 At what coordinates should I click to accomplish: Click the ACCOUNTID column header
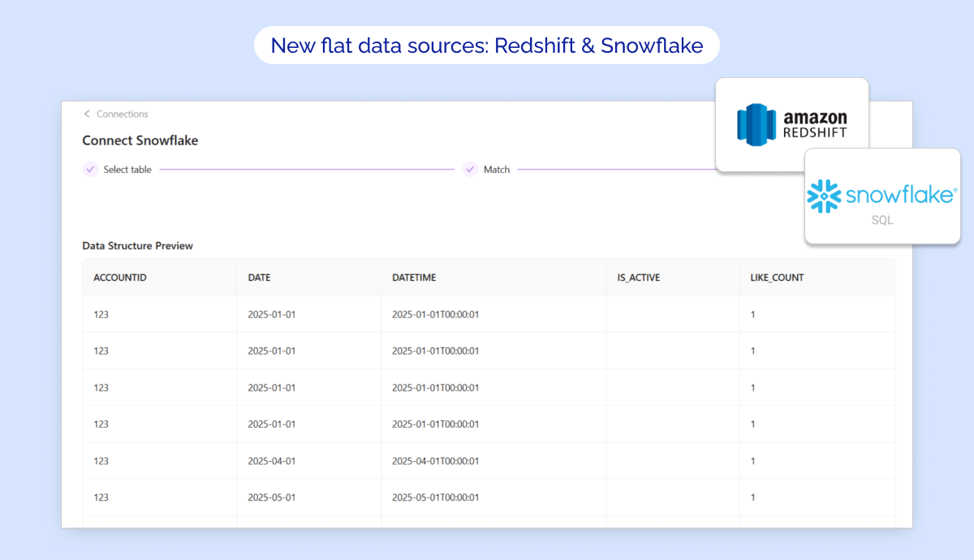click(x=120, y=278)
